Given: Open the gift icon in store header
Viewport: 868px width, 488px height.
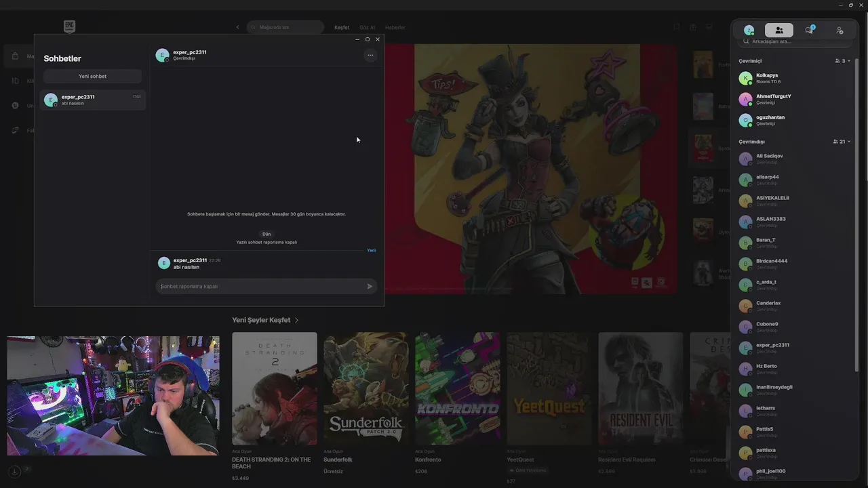Looking at the screenshot, I should click(692, 27).
